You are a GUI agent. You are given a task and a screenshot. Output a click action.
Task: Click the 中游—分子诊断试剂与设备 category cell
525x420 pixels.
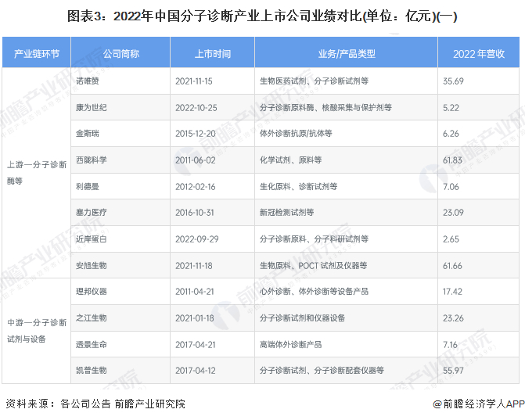pyautogui.click(x=37, y=331)
